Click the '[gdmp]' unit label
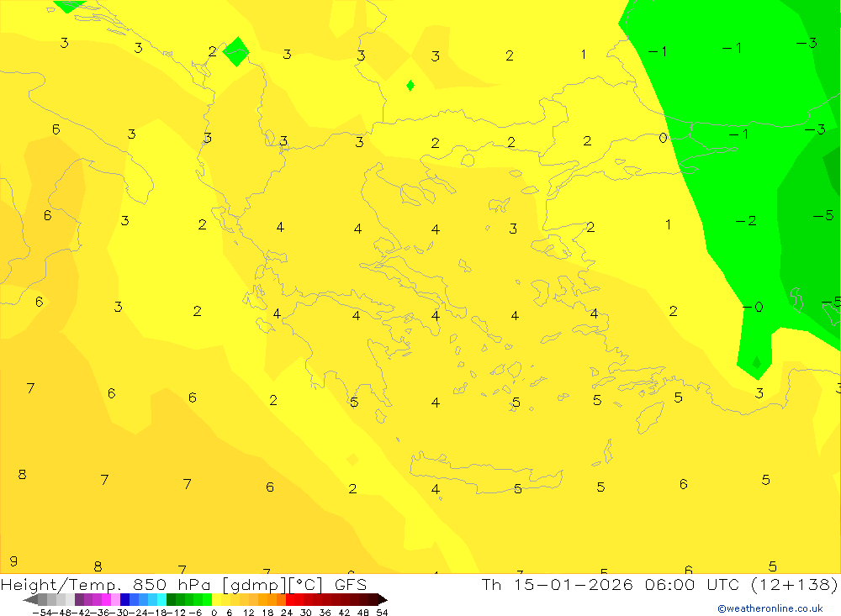 (x=254, y=585)
